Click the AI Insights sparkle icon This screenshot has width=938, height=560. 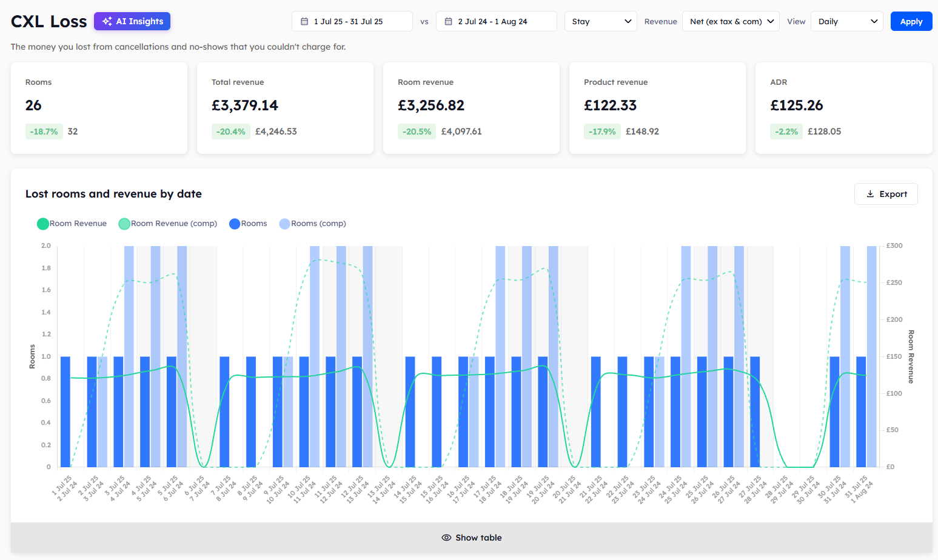107,21
